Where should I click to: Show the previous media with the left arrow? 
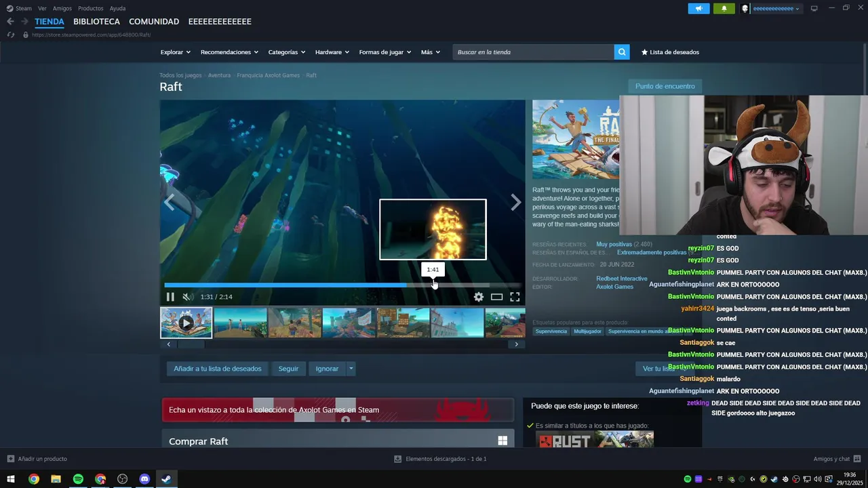(x=170, y=202)
